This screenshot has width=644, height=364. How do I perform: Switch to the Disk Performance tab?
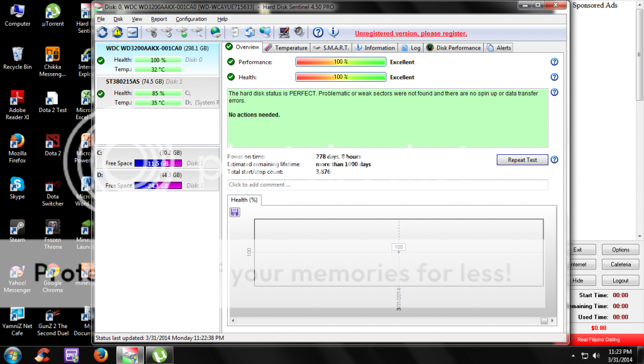(453, 47)
